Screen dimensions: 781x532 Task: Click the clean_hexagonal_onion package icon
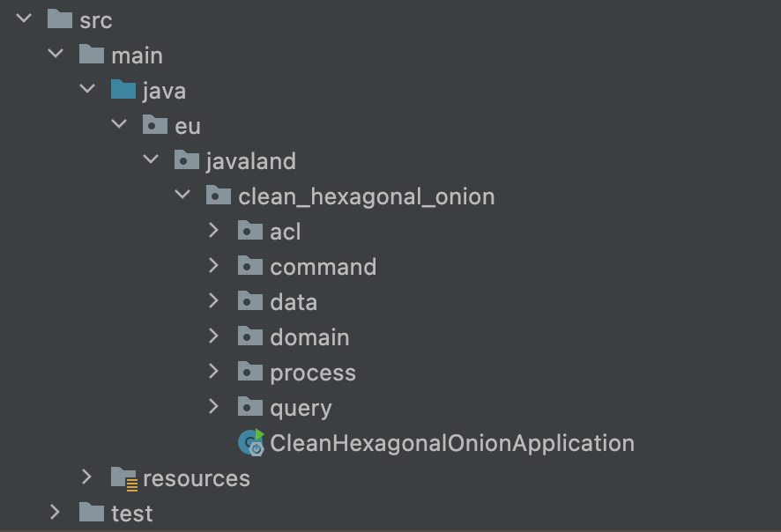[219, 195]
